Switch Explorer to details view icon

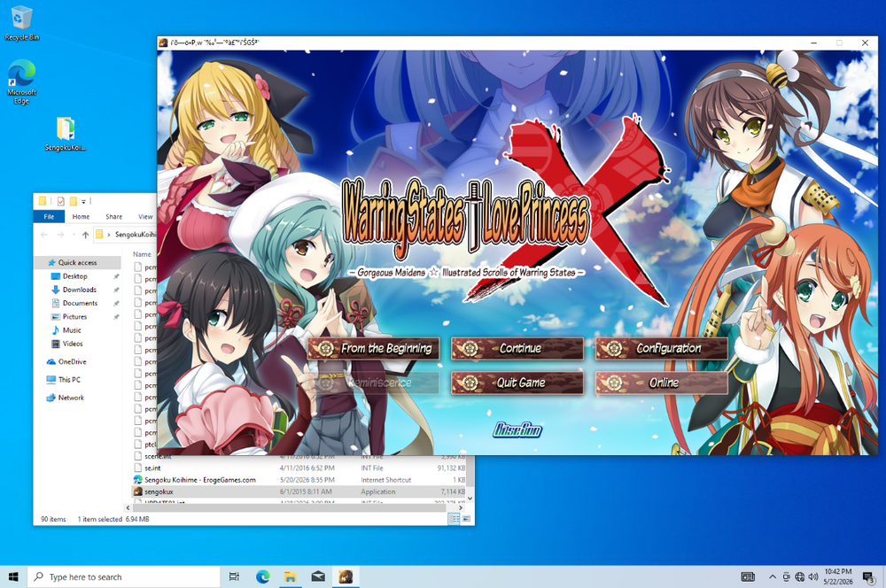454,519
